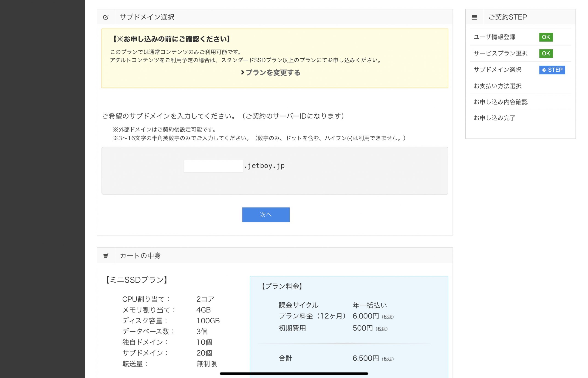Click the 無制限 transfer amount value
The image size is (588, 378).
click(x=206, y=364)
